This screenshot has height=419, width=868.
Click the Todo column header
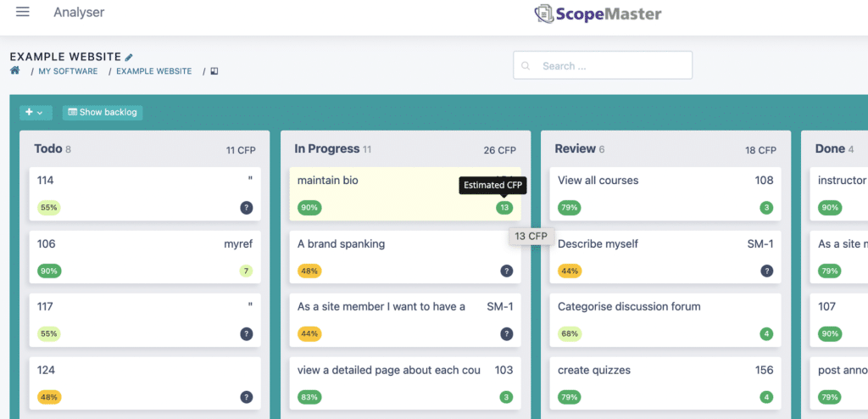(x=47, y=148)
